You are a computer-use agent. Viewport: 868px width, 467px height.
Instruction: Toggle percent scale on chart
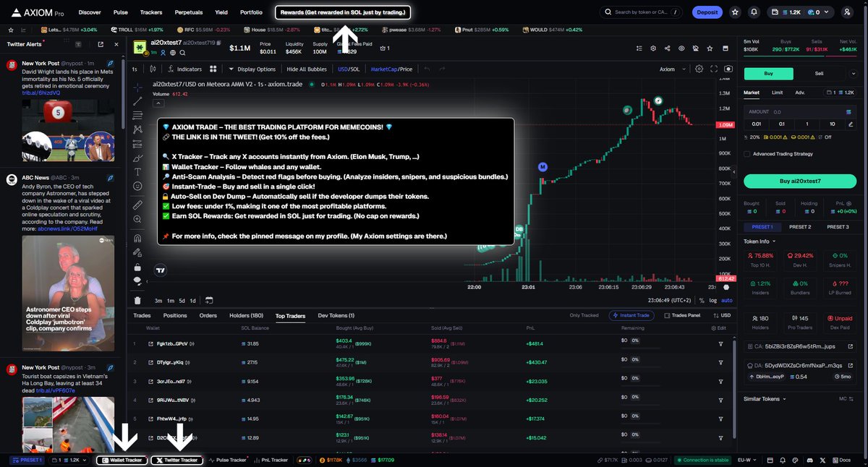(702, 300)
